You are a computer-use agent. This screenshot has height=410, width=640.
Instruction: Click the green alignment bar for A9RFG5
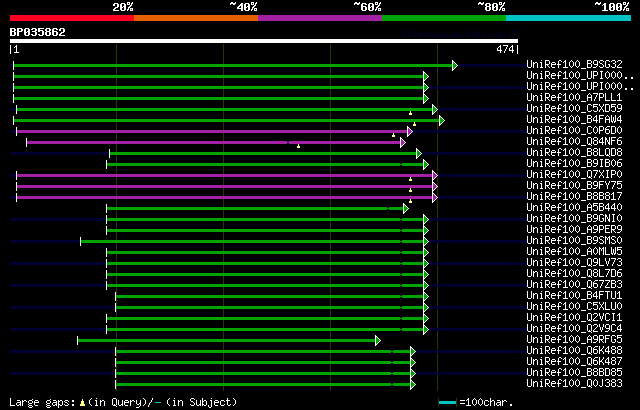click(x=227, y=341)
